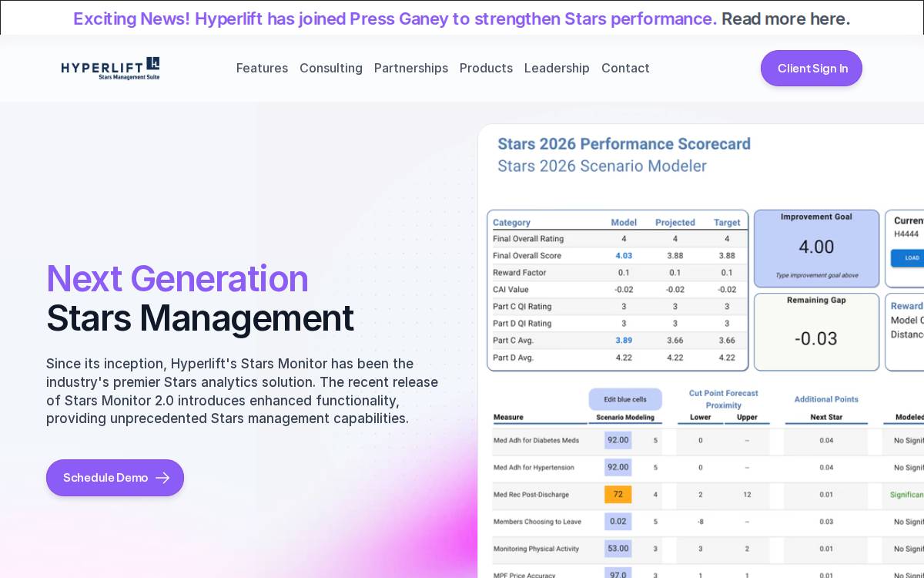Image resolution: width=924 pixels, height=578 pixels.
Task: Open the Products menu item
Action: click(x=486, y=68)
